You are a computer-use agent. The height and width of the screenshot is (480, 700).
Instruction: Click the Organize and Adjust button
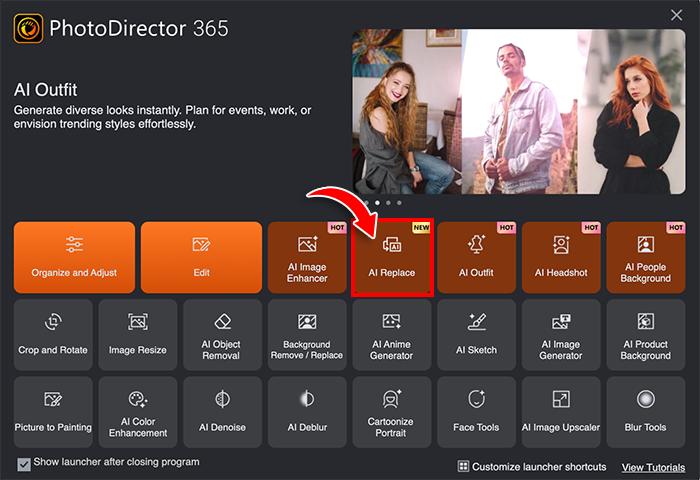pos(74,257)
